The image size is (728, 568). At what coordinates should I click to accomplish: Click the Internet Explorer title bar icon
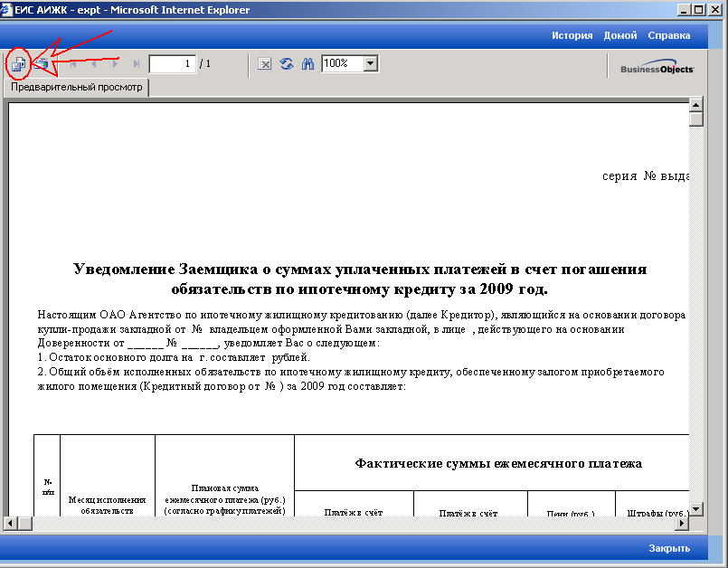point(6,9)
